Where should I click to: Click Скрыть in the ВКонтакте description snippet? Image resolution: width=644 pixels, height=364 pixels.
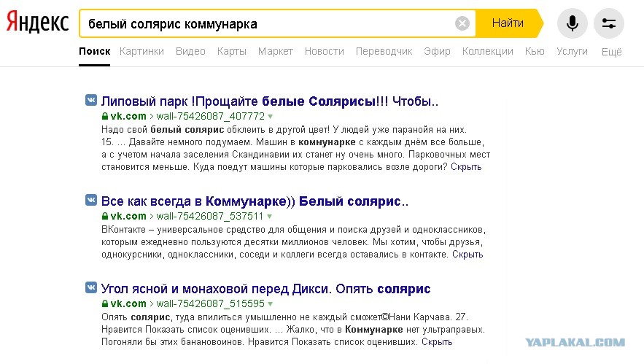coord(468,255)
